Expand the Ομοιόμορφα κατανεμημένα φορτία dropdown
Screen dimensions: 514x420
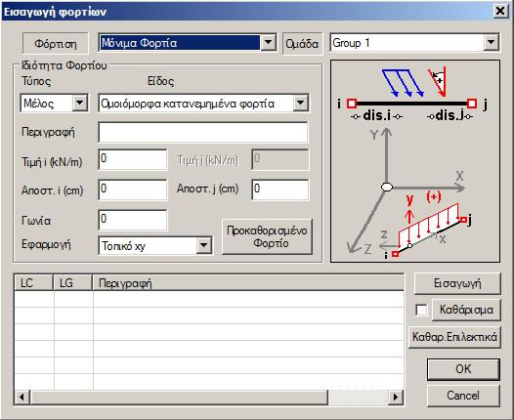pos(300,104)
